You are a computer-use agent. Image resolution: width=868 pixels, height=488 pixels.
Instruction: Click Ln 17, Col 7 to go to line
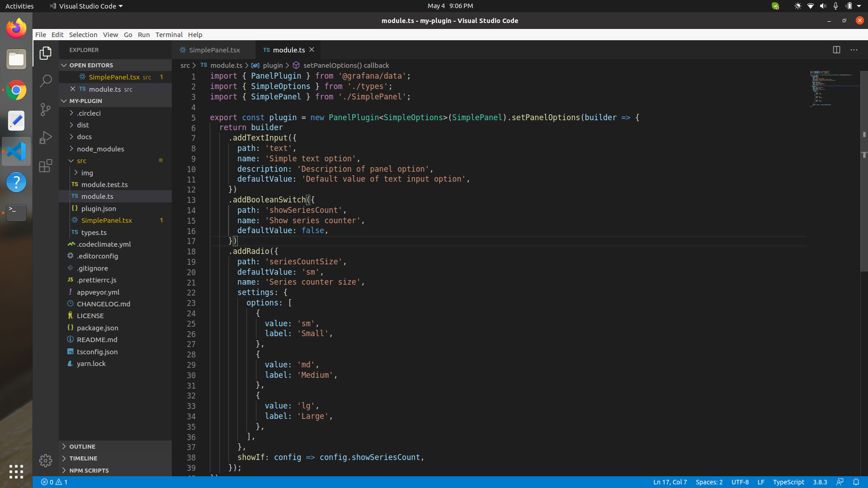[x=670, y=482]
